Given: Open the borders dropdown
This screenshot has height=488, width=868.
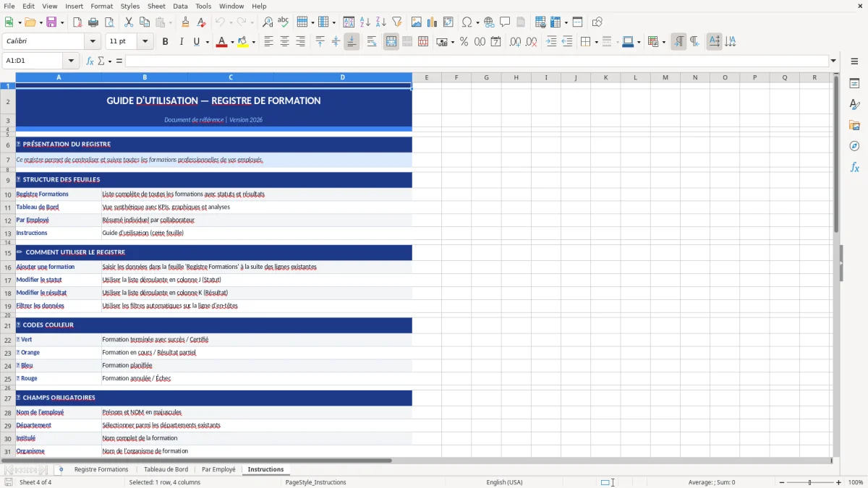Looking at the screenshot, I should click(596, 41).
